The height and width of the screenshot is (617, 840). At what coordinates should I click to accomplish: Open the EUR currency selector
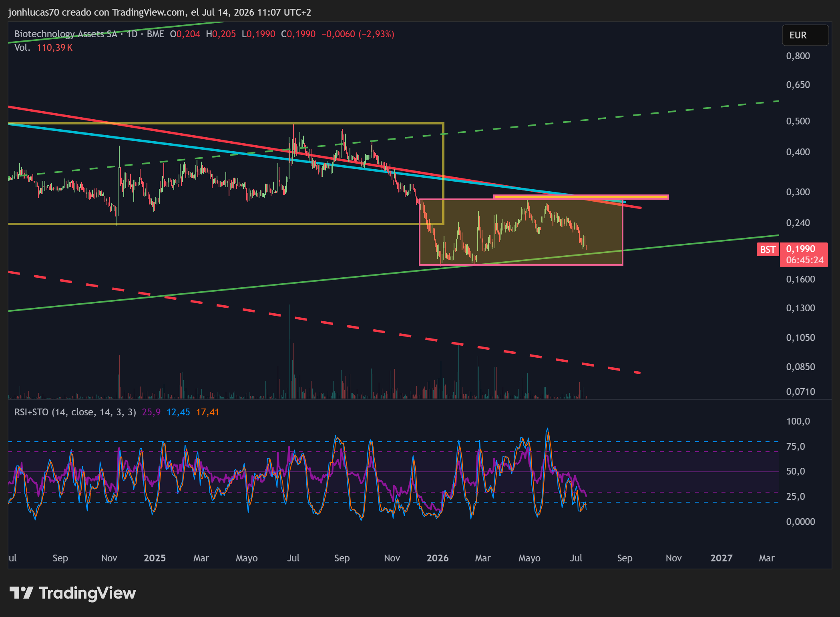805,35
